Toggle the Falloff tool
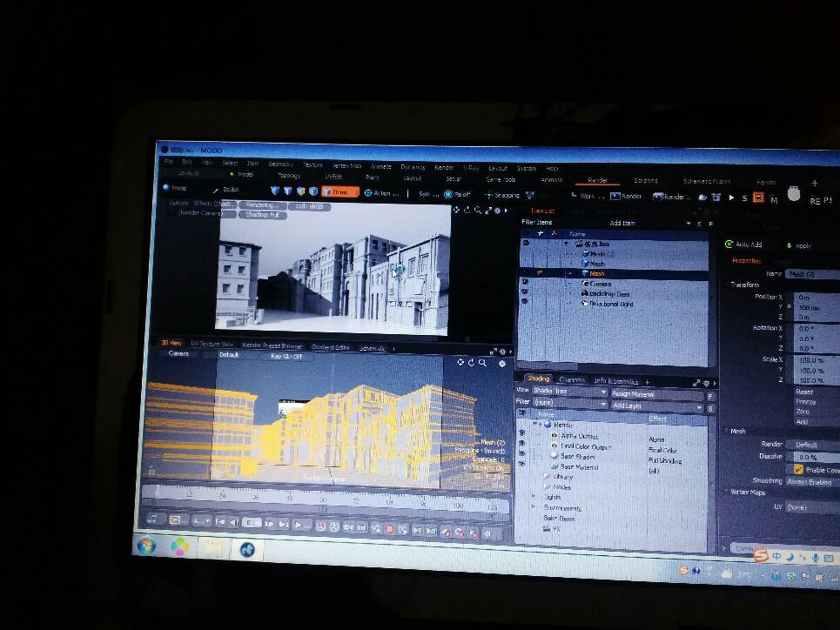The image size is (840, 630). [x=457, y=194]
